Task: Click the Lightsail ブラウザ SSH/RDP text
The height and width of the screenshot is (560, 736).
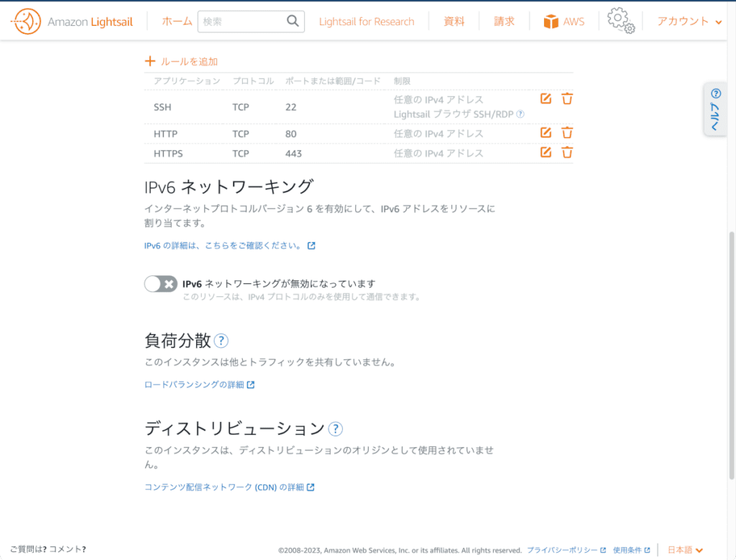Action: [454, 114]
